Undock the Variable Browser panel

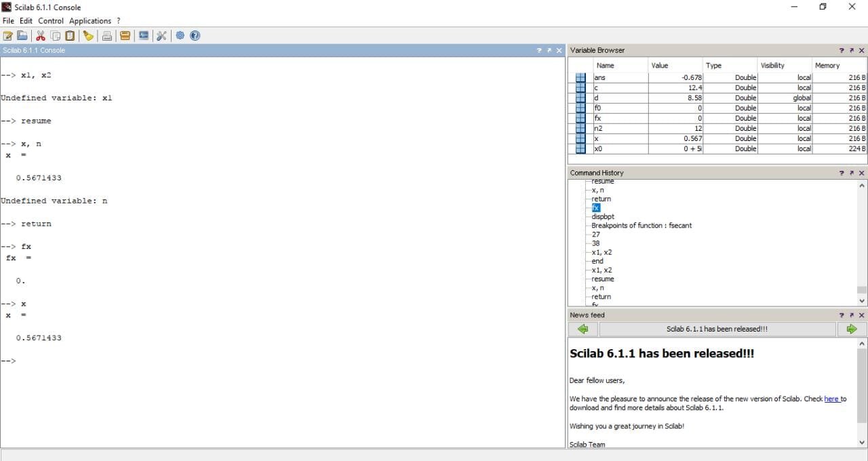pyautogui.click(x=851, y=50)
